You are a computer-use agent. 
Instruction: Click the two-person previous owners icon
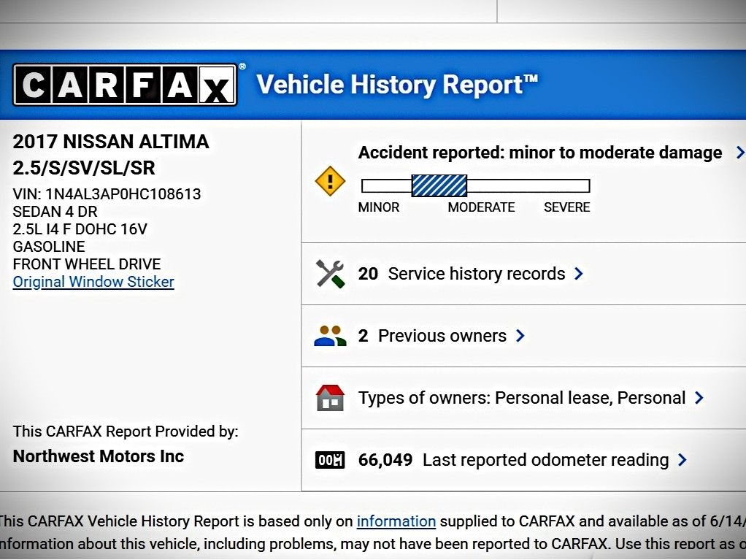tap(329, 336)
